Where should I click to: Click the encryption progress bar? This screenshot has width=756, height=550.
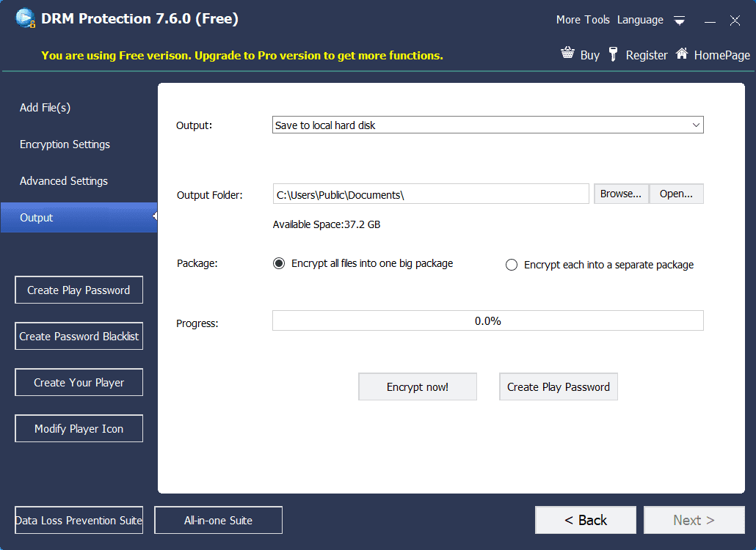pyautogui.click(x=487, y=320)
